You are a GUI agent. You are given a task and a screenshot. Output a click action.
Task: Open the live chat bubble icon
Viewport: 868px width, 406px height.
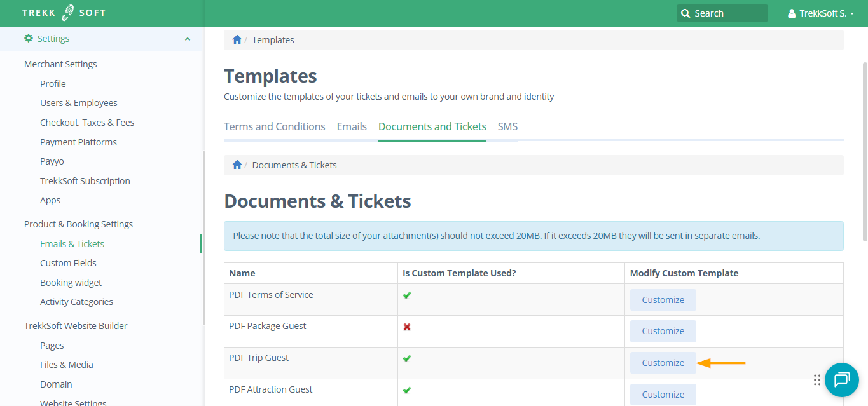[x=841, y=379]
